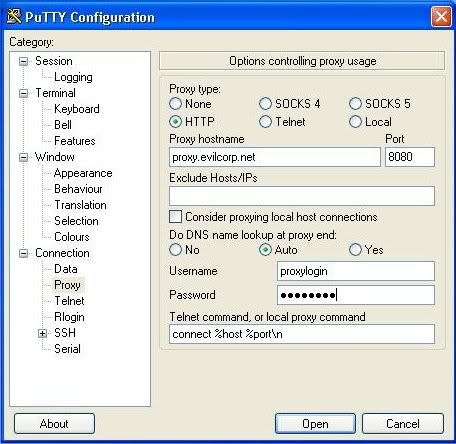Click the Password field
Image resolution: width=456 pixels, height=444 pixels.
click(x=356, y=295)
